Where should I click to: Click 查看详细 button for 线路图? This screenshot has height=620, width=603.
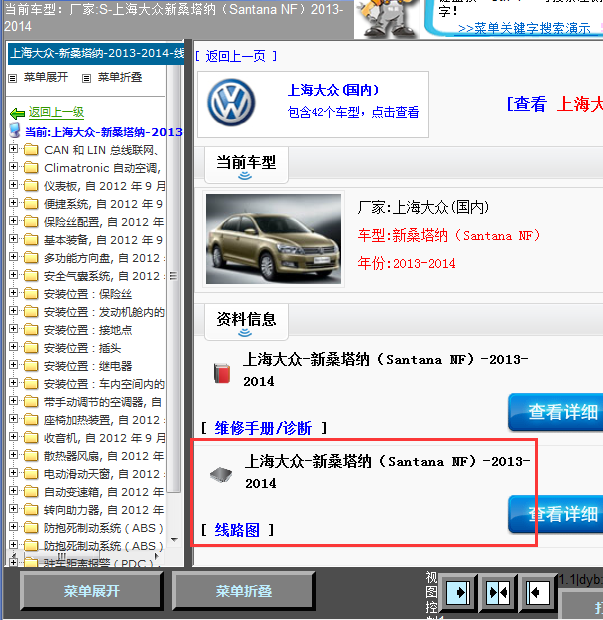tap(556, 514)
